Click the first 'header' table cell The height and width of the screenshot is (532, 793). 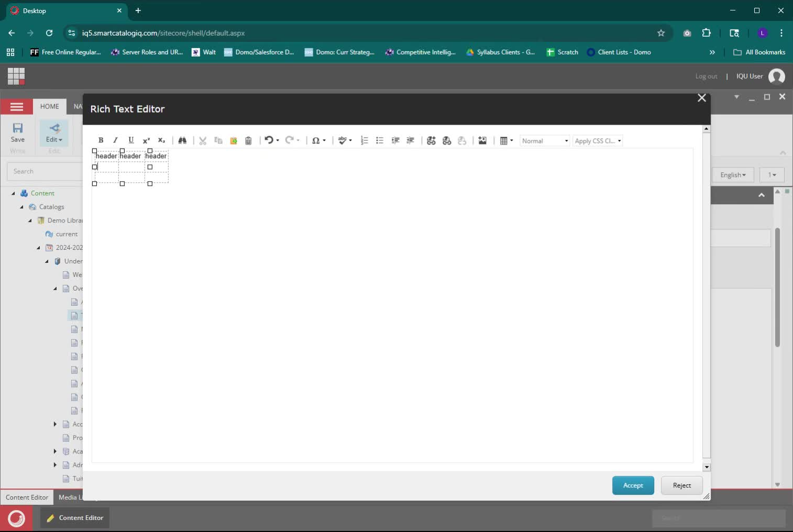(106, 156)
